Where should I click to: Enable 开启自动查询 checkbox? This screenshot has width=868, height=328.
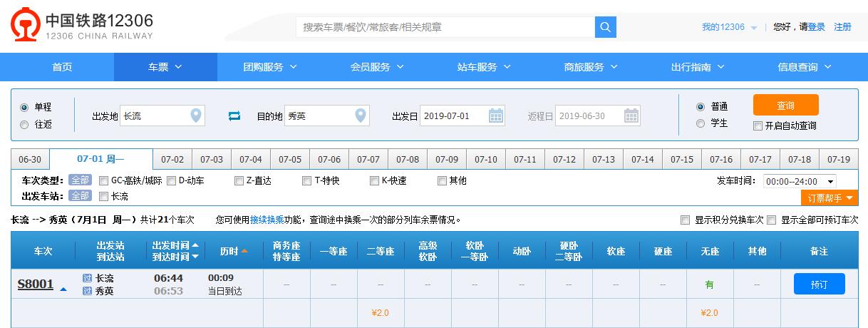pyautogui.click(x=758, y=126)
